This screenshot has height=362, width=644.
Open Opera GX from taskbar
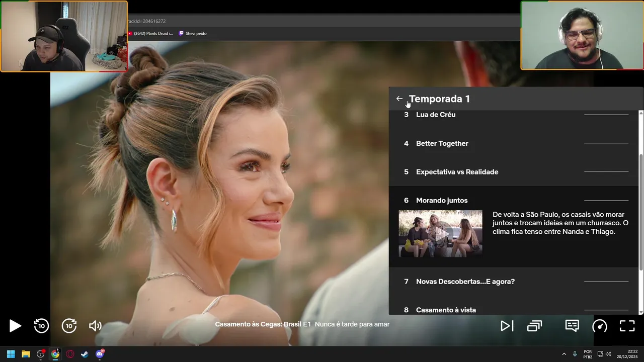70,354
